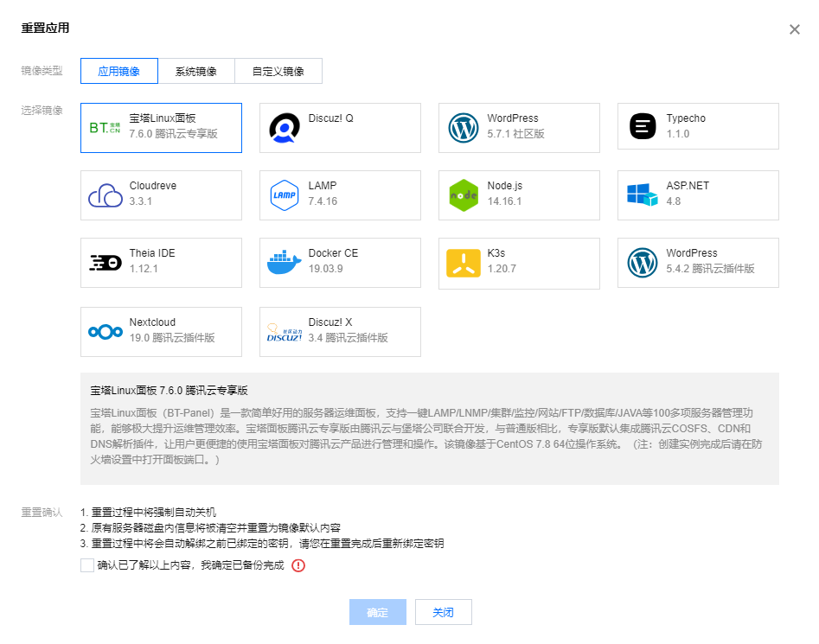The height and width of the screenshot is (644, 819).
Task: Click the LAMP hexagon icon
Action: click(x=284, y=195)
